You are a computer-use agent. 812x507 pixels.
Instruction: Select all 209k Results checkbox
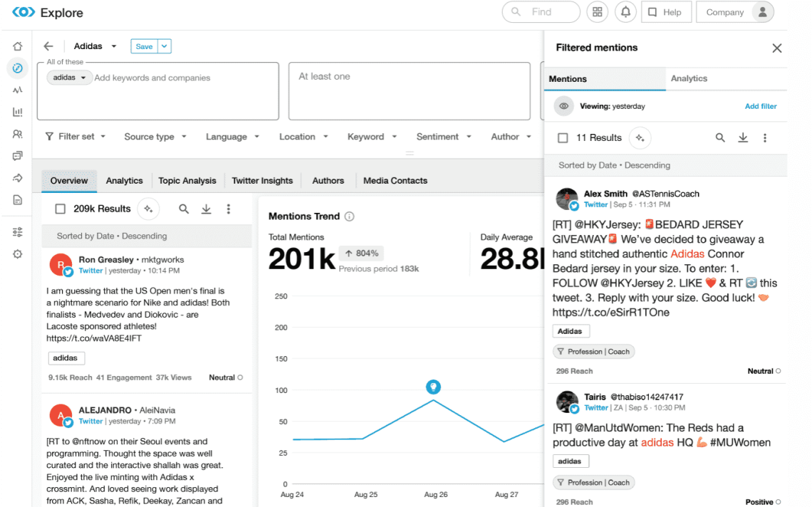pos(61,209)
